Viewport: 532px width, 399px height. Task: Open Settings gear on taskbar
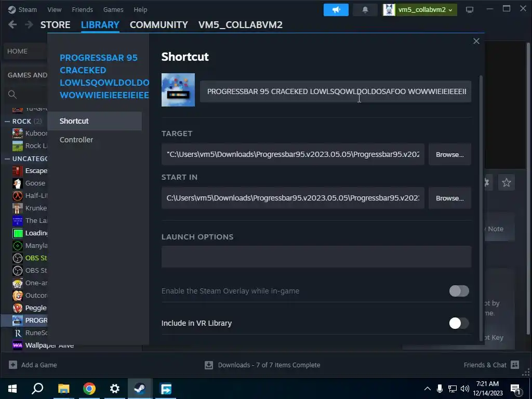pyautogui.click(x=115, y=389)
